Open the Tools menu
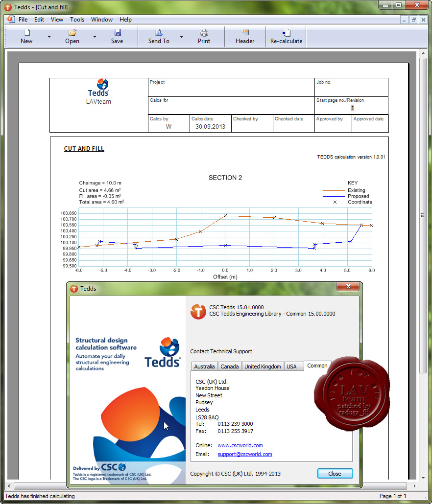The height and width of the screenshot is (504, 432). [77, 20]
